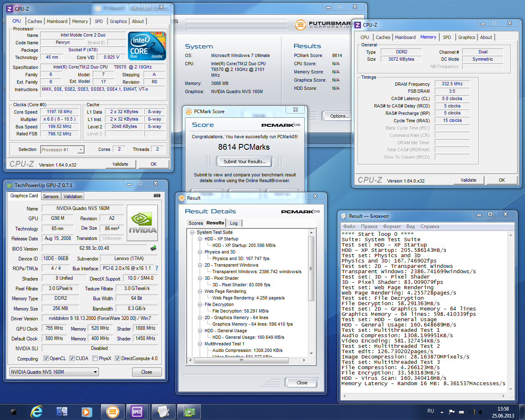Save BIOS using the chip arrow icon
The width and height of the screenshot is (525, 420).
pyautogui.click(x=153, y=248)
